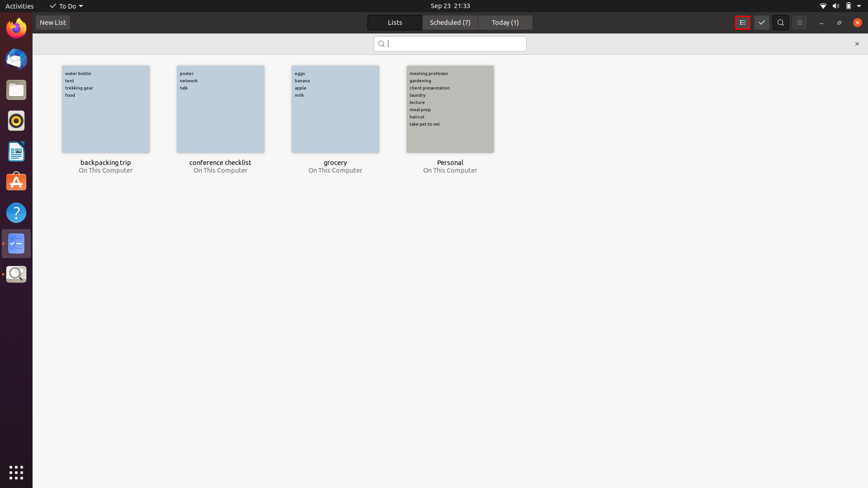Expand the To Do app menu in top bar
The height and width of the screenshot is (488, 868).
tap(66, 6)
